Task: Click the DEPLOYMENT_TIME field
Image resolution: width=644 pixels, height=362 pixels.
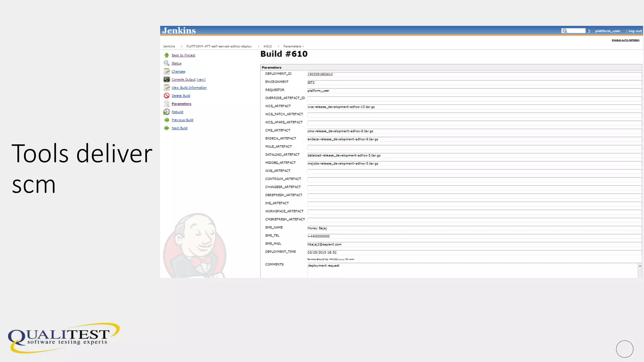Action: (x=474, y=253)
